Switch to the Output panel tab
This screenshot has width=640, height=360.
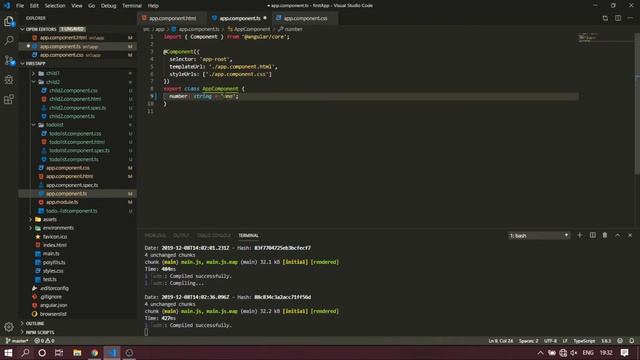click(x=181, y=236)
